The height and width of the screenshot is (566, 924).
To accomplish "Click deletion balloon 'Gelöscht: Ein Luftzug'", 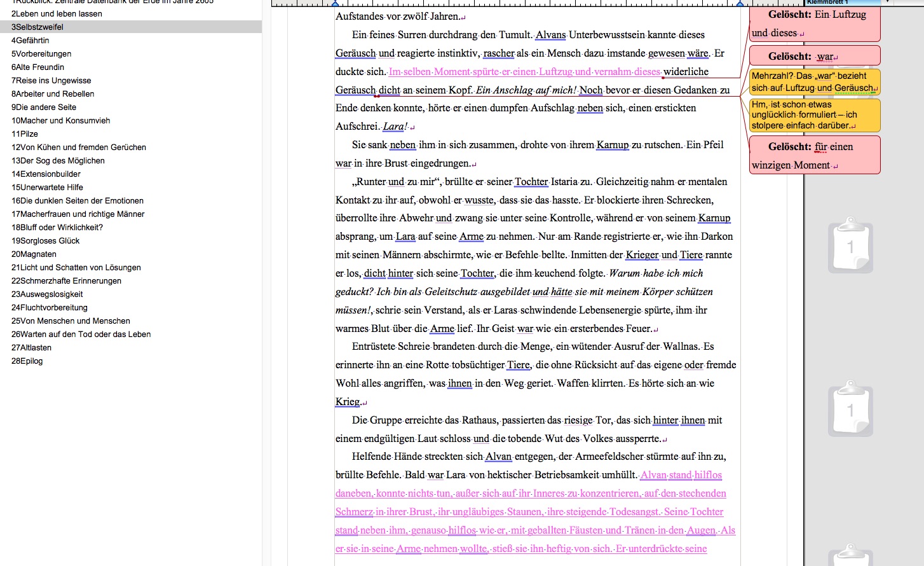I will pyautogui.click(x=815, y=24).
